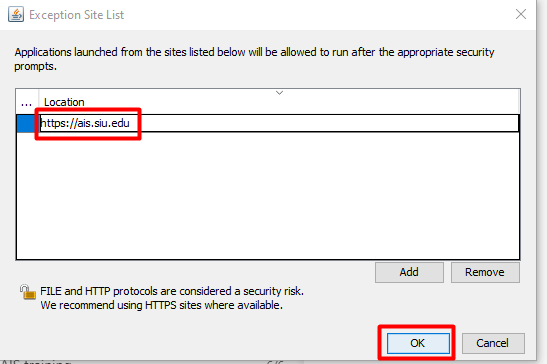Click the sort chevron above the Location column
The width and height of the screenshot is (547, 364).
point(279,93)
